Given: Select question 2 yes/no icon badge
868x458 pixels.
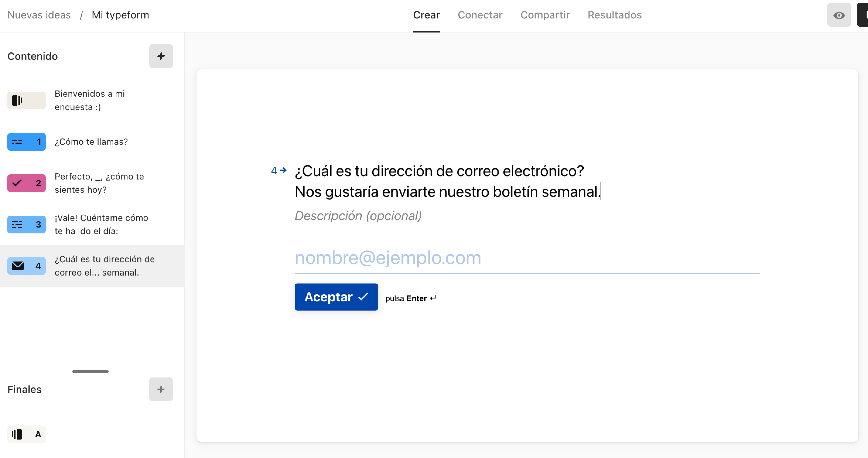Looking at the screenshot, I should pyautogui.click(x=26, y=183).
